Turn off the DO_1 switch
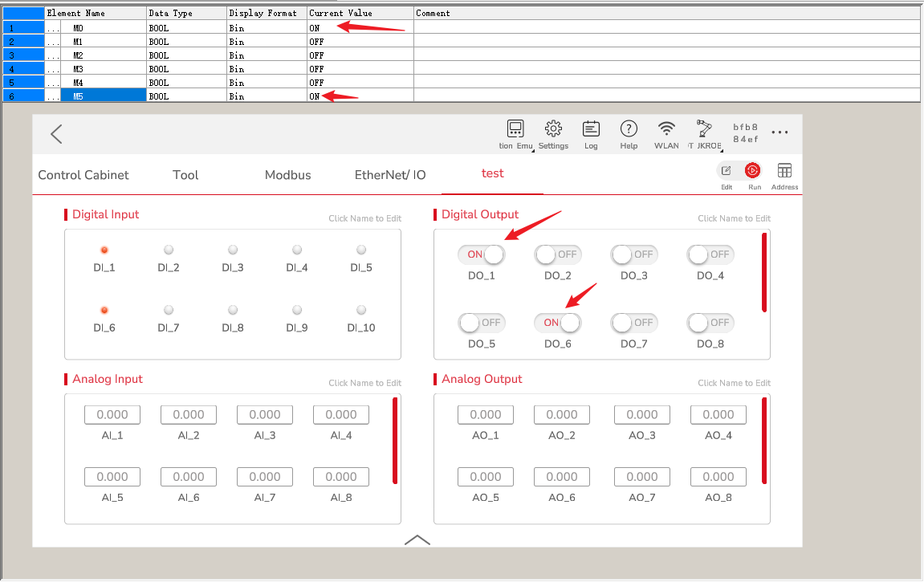Screen dimensions: 924x582 (482, 254)
